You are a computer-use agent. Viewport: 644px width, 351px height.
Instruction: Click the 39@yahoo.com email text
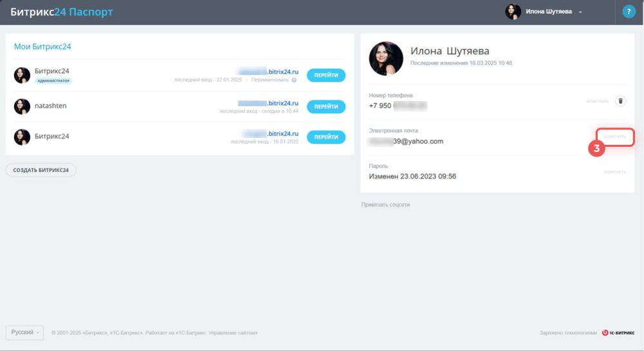click(406, 141)
